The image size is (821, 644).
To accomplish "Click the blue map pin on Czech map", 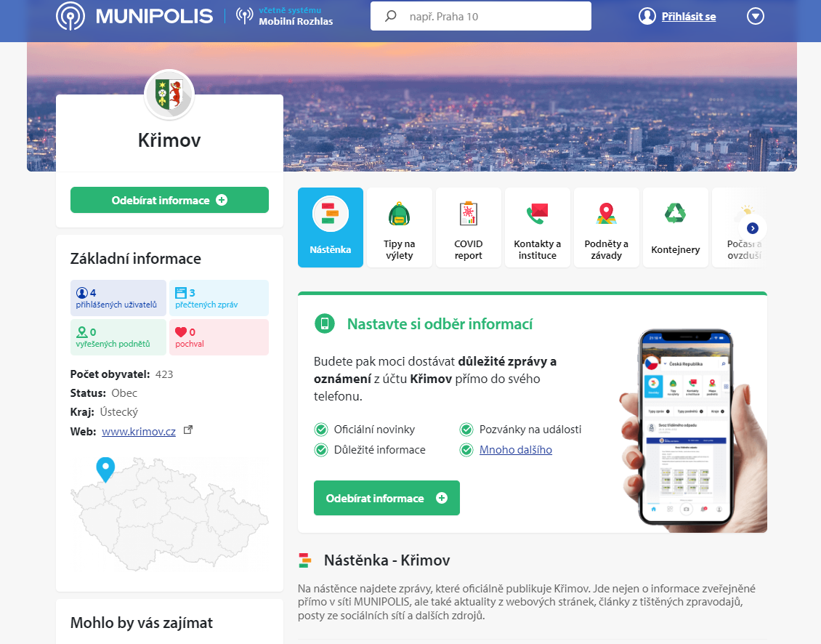I will (105, 469).
